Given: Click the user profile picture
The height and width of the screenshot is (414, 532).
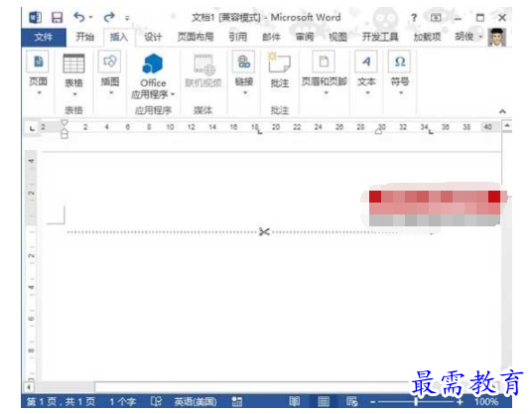Looking at the screenshot, I should pos(497,37).
